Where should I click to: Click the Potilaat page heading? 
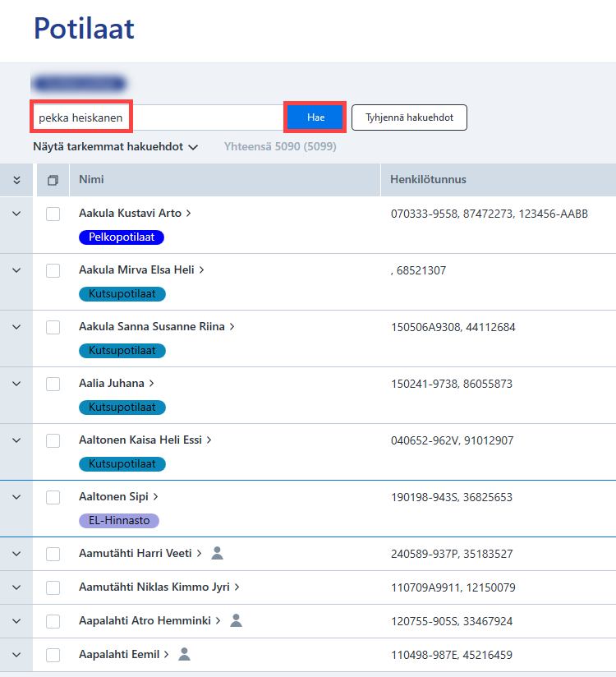coord(84,29)
